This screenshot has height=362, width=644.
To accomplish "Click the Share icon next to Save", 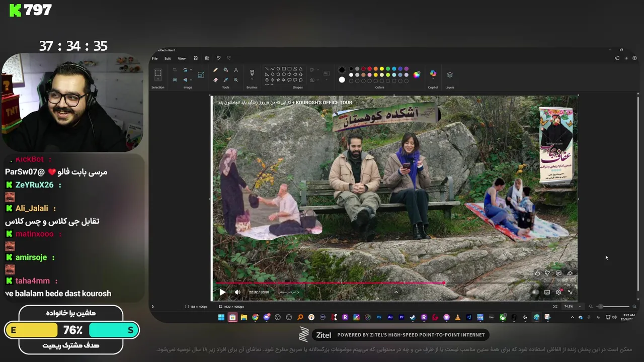I will (207, 58).
